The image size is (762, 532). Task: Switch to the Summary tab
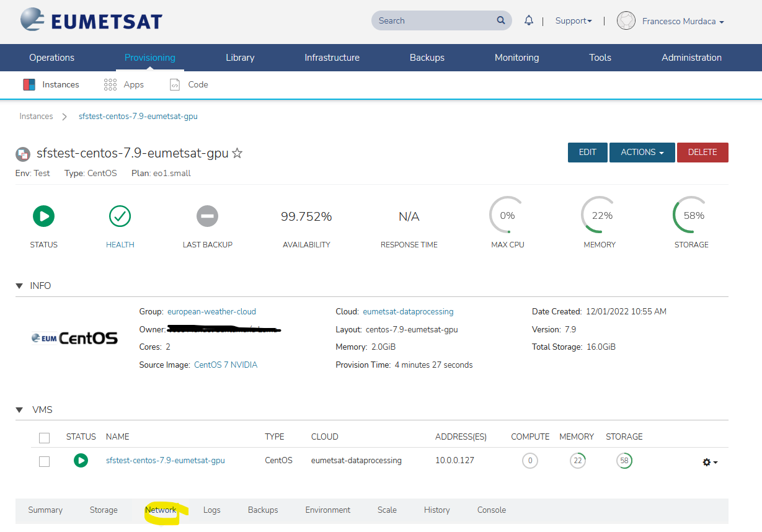(45, 510)
